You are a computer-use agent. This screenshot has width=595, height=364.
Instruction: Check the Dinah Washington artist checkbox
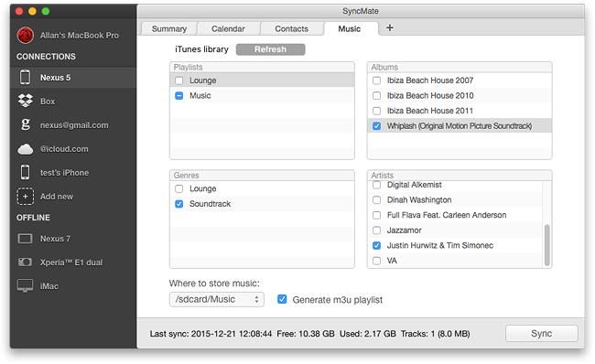tap(376, 199)
